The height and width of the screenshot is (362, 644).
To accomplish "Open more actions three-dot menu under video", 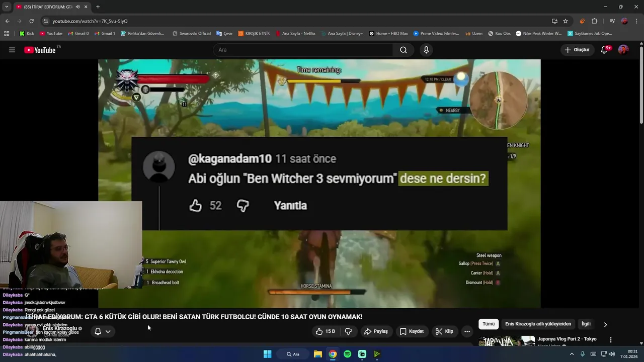I will click(467, 331).
